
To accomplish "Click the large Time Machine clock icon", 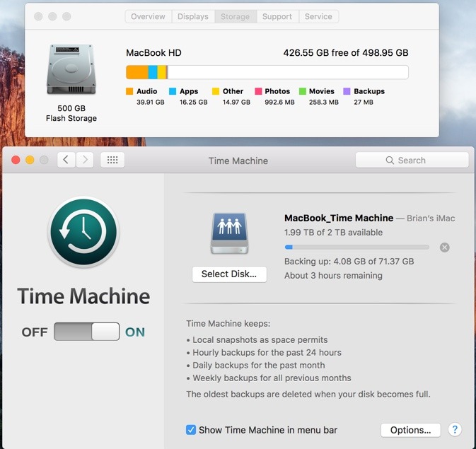I will (x=83, y=232).
